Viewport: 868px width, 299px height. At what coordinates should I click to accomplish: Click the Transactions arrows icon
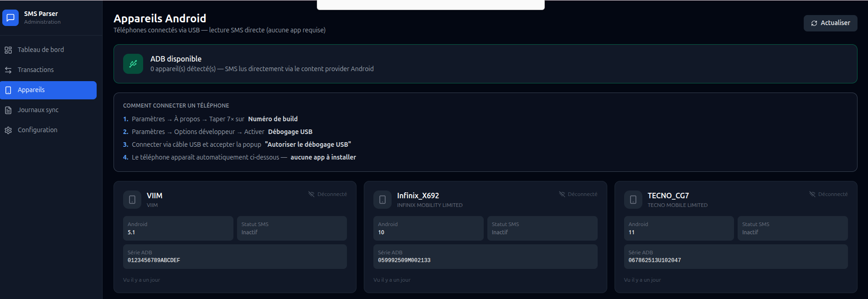pyautogui.click(x=8, y=70)
